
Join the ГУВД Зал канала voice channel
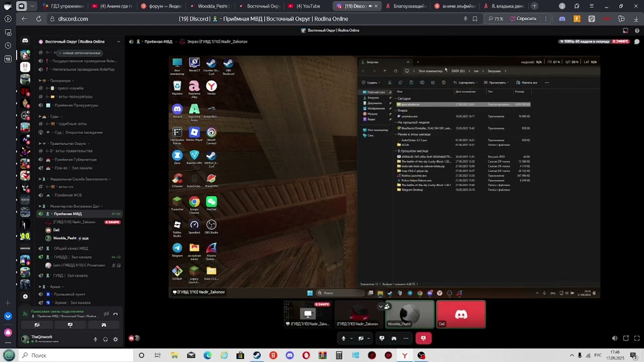point(70,276)
